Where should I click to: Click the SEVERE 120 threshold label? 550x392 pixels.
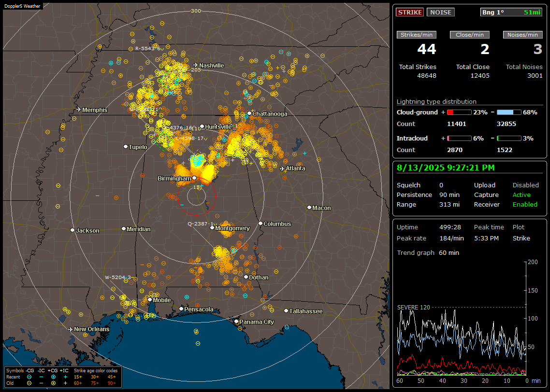point(414,307)
